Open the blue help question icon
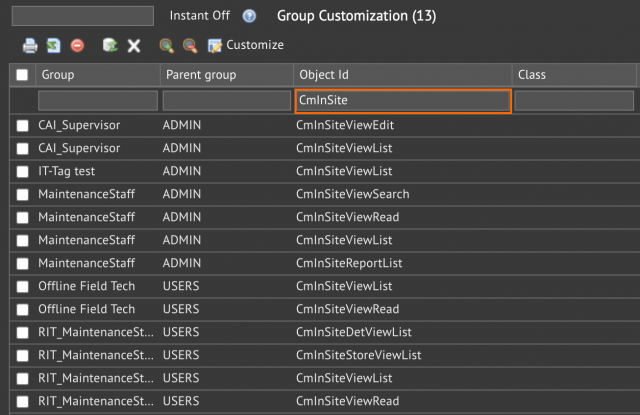Image resolution: width=640 pixels, height=415 pixels. [249, 16]
